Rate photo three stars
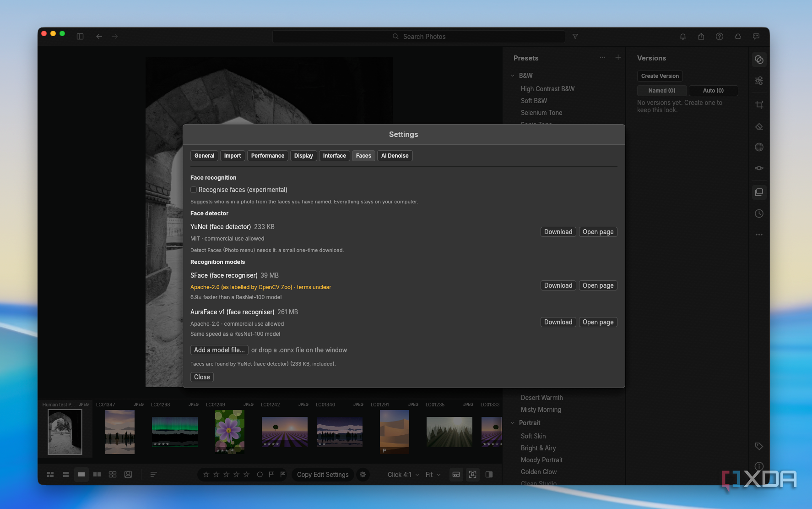Viewport: 812px width, 509px height. [x=226, y=475]
